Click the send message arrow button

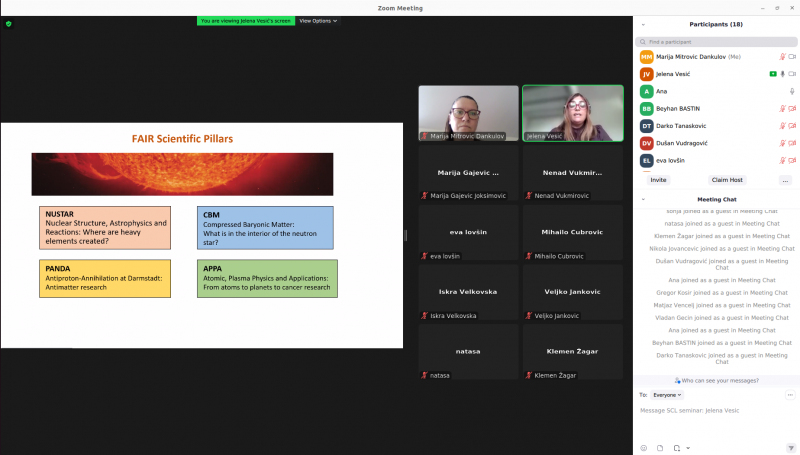click(x=791, y=448)
